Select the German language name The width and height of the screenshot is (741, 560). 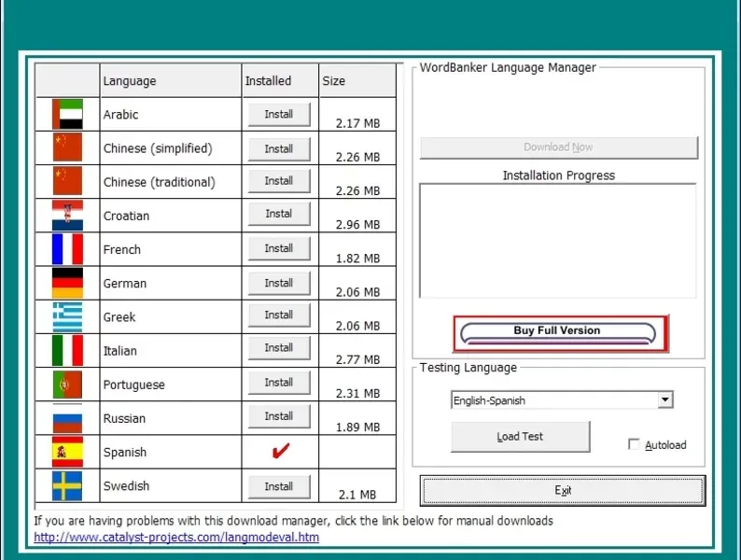(125, 284)
